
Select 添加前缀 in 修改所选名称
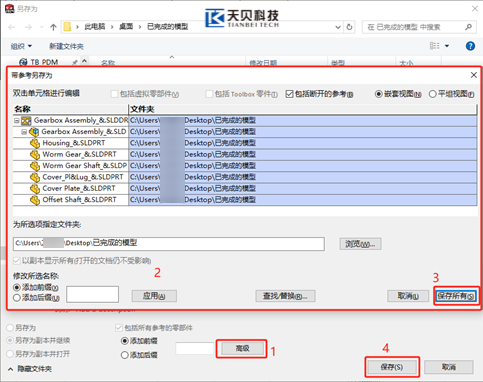pos(17,287)
